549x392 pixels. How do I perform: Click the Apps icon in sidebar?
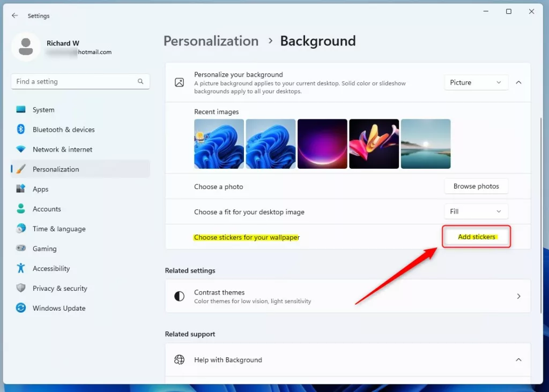coord(21,189)
